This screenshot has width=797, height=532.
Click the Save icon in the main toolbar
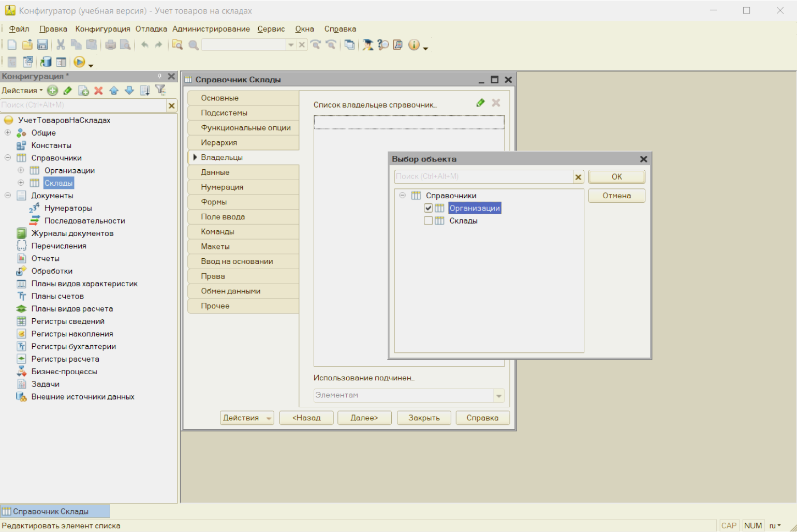coord(42,45)
